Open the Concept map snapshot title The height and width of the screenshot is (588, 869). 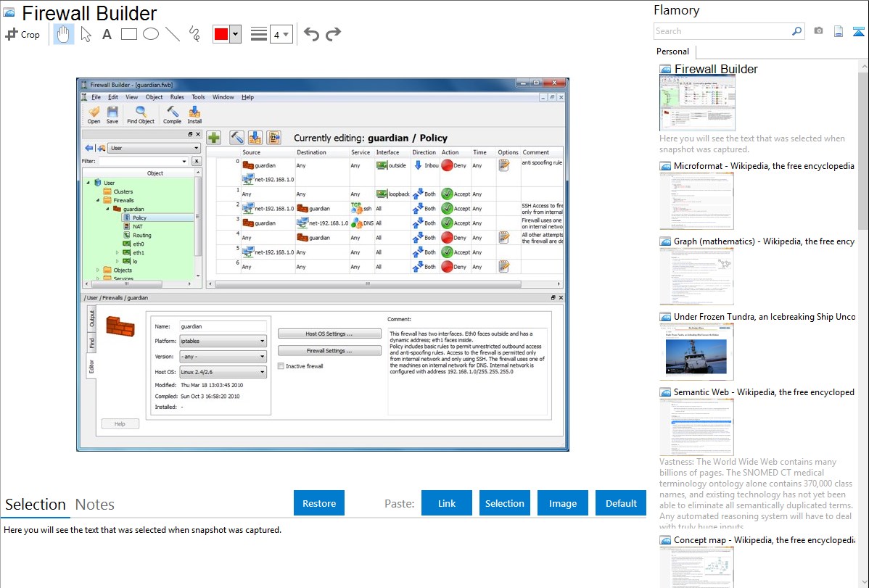(764, 540)
